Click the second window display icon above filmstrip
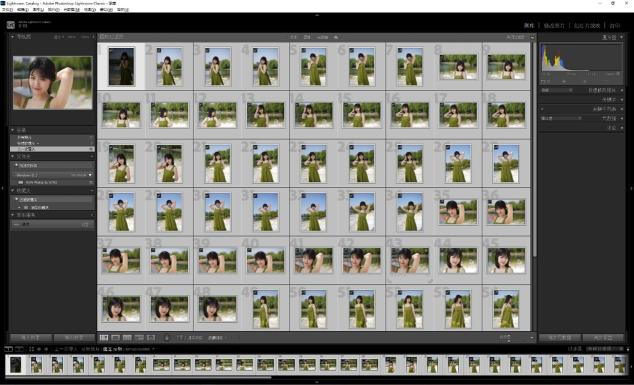Screen dimensions: 634x385 pos(18,349)
